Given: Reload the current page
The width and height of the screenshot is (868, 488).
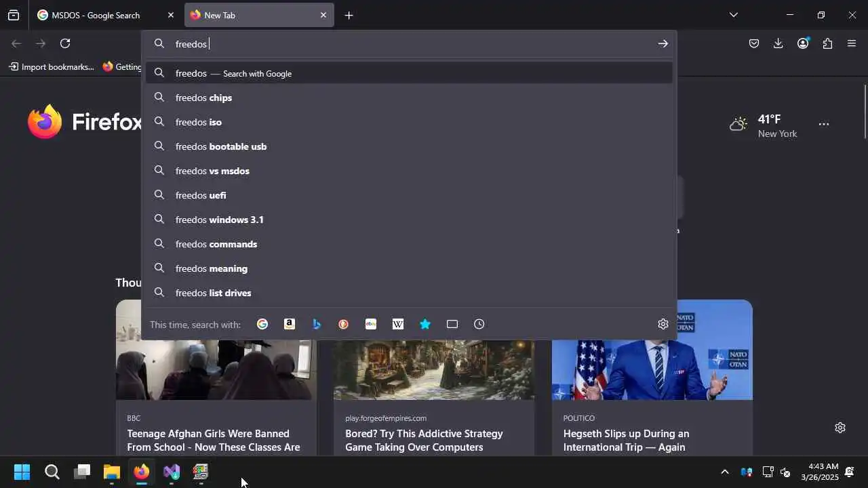Looking at the screenshot, I should point(65,43).
